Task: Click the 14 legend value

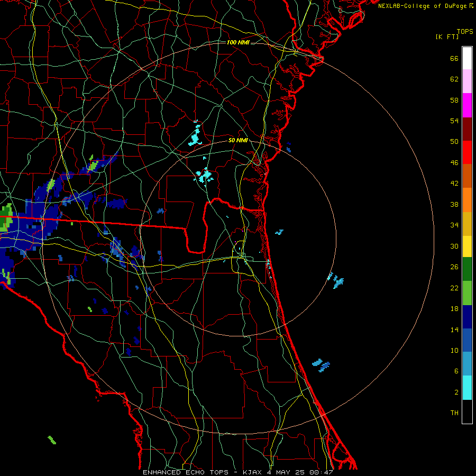Action: point(454,329)
